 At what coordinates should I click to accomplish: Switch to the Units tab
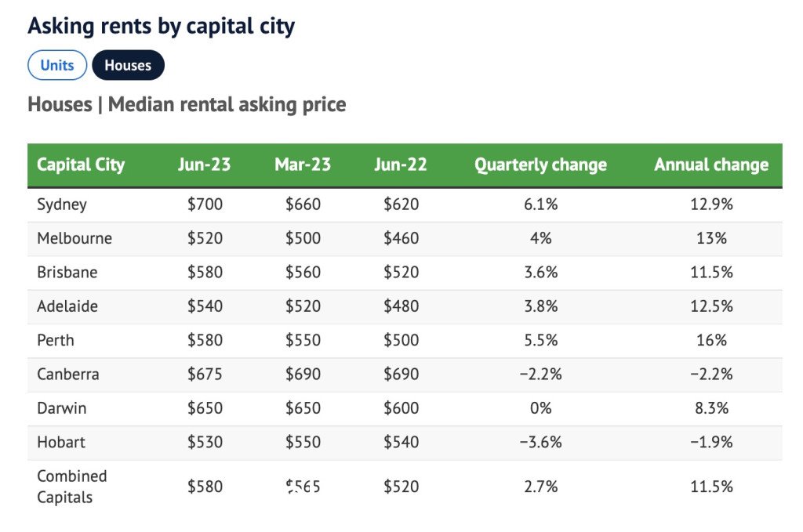tap(57, 65)
